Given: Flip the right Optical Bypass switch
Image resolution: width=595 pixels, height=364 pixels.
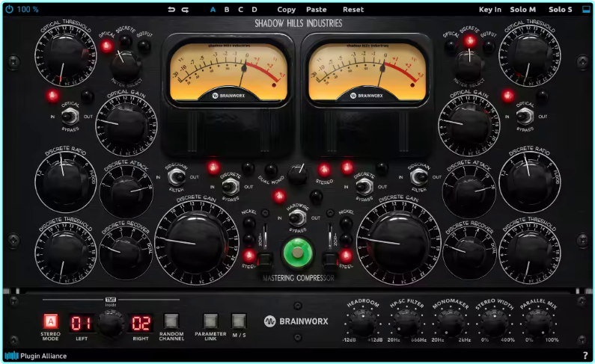Looking at the screenshot, I should 525,117.
